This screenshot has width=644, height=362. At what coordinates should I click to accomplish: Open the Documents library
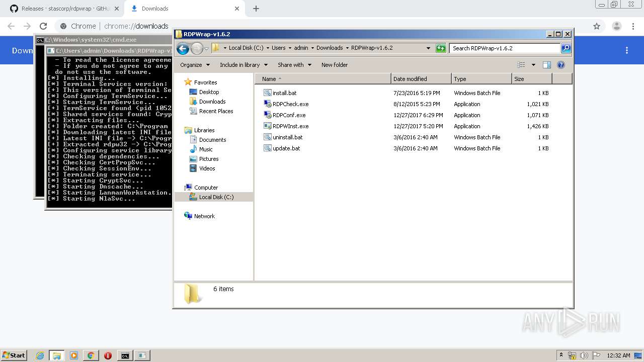coord(212,140)
